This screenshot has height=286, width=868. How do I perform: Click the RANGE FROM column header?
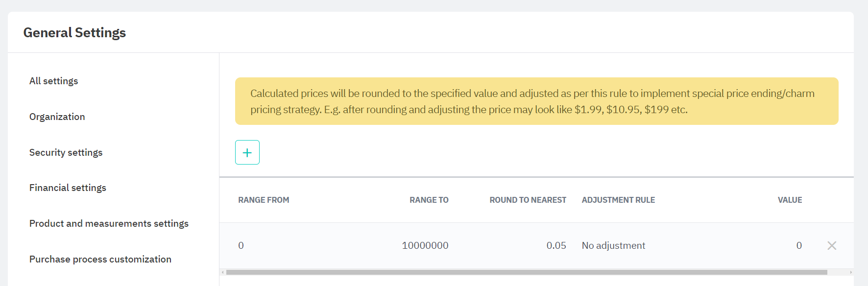(x=264, y=200)
